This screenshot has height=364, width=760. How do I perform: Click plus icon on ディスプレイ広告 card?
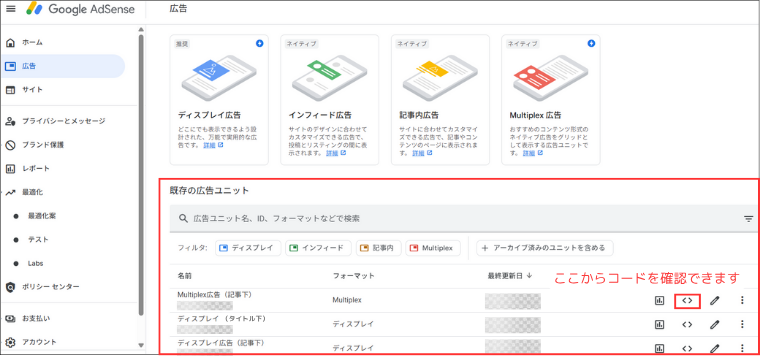(259, 44)
